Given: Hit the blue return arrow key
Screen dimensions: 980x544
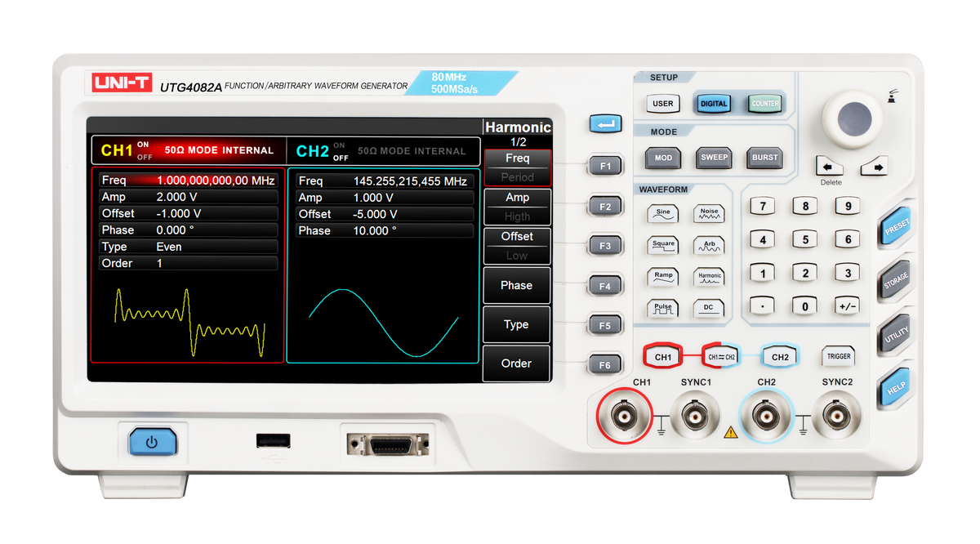Looking at the screenshot, I should pyautogui.click(x=605, y=124).
